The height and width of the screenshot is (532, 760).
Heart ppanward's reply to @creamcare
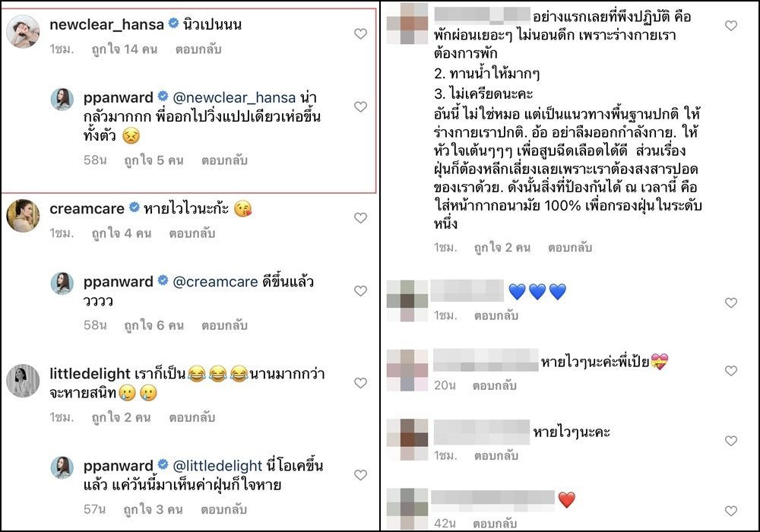click(x=360, y=291)
